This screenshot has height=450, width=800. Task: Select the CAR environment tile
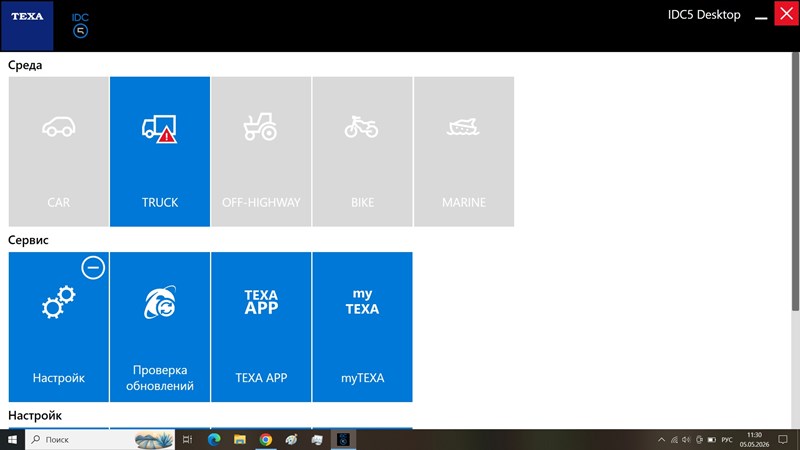[59, 152]
